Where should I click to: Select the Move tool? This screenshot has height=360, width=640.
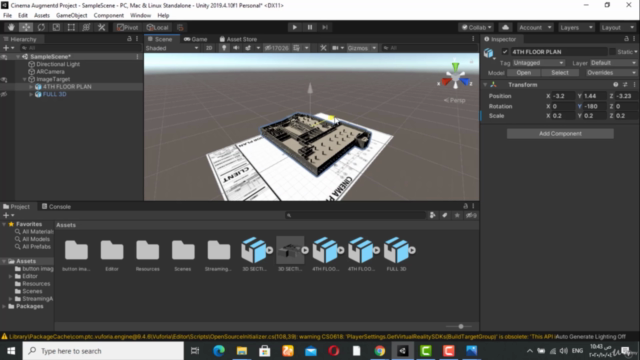click(26, 27)
